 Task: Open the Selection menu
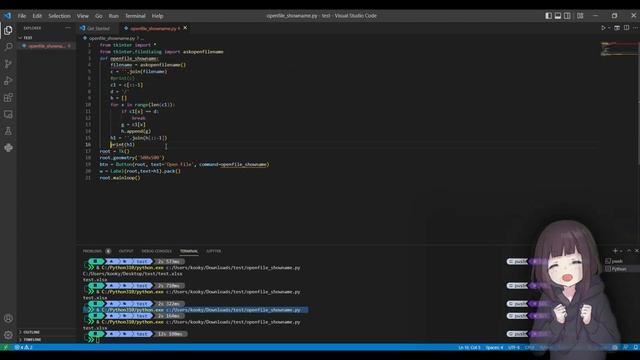(60, 16)
